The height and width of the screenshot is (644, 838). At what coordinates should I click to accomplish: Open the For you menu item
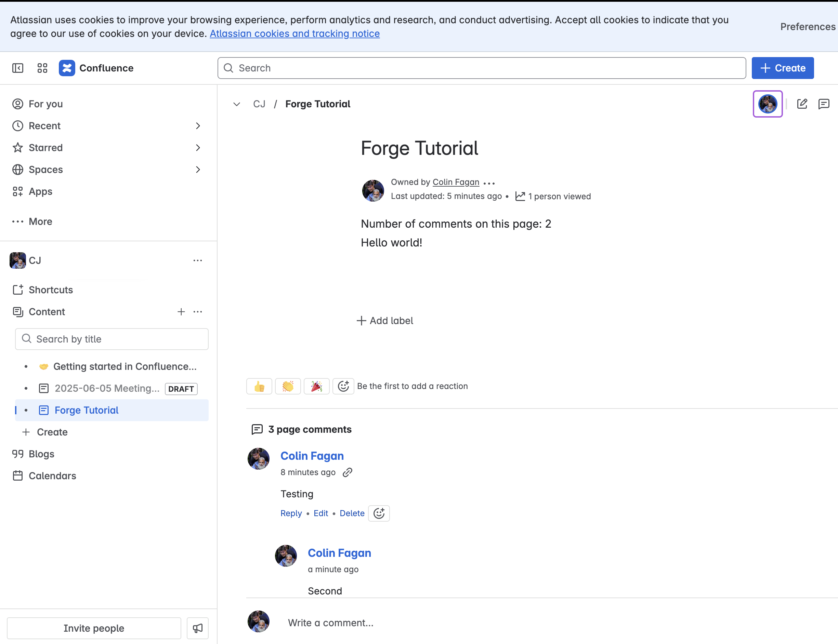point(45,104)
